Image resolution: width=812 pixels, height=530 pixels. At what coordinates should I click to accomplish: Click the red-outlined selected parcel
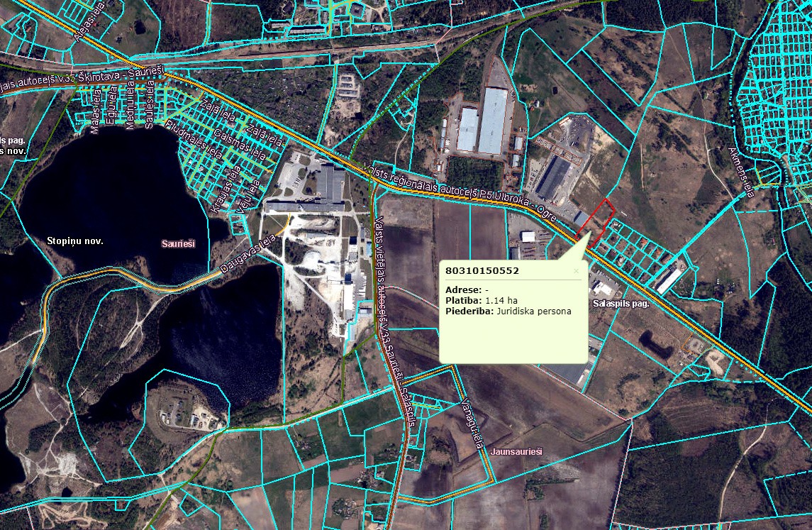[598, 218]
